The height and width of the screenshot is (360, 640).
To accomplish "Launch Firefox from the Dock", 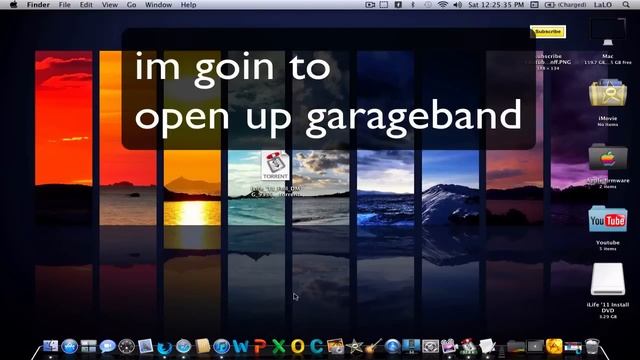I will pos(164,347).
